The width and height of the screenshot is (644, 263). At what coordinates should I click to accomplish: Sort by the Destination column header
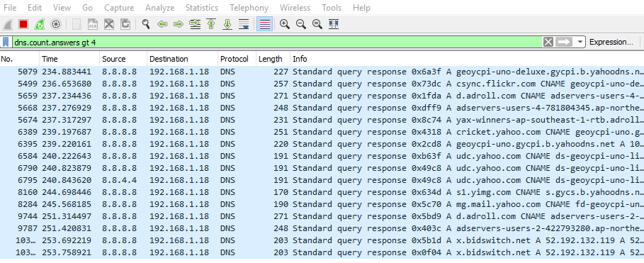pos(182,59)
